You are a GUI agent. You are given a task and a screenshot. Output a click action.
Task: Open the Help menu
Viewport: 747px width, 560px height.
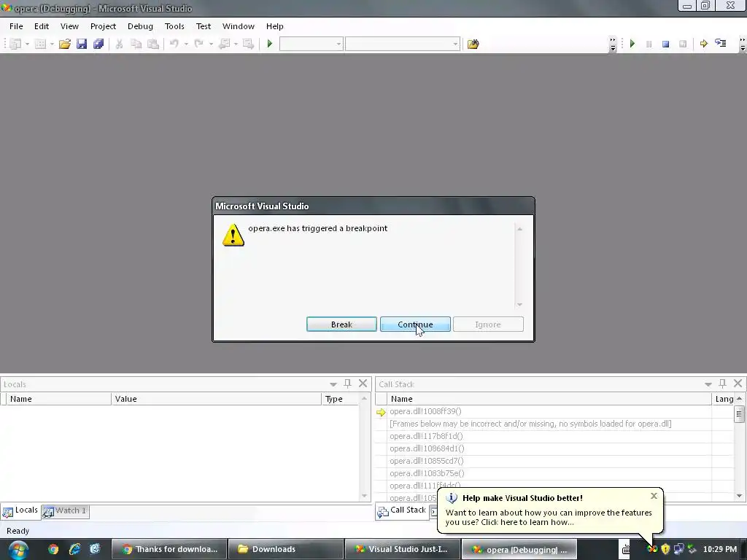click(x=275, y=26)
